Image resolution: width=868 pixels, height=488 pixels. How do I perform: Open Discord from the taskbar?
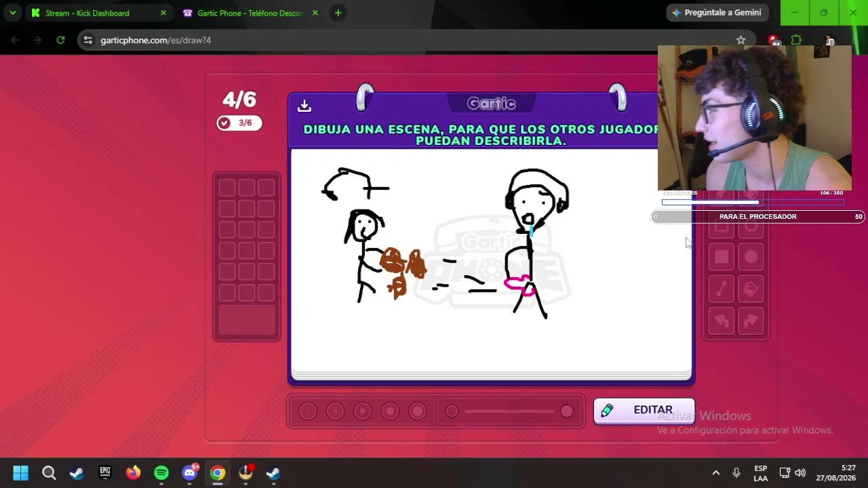tap(190, 472)
